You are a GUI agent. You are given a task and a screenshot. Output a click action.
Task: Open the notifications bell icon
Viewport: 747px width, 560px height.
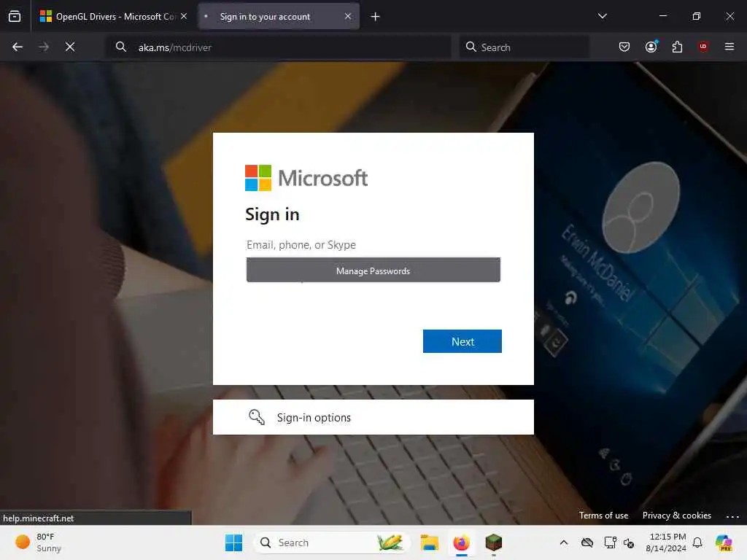[x=697, y=542]
